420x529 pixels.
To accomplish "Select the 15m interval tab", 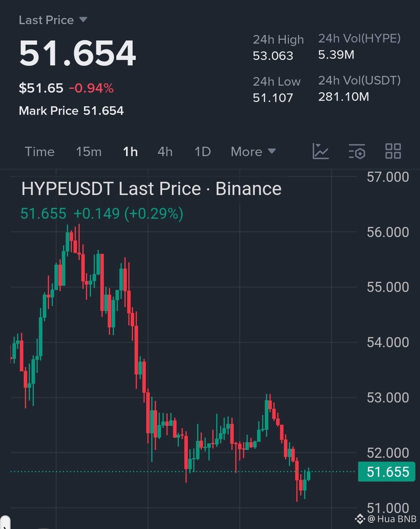I will (x=89, y=151).
